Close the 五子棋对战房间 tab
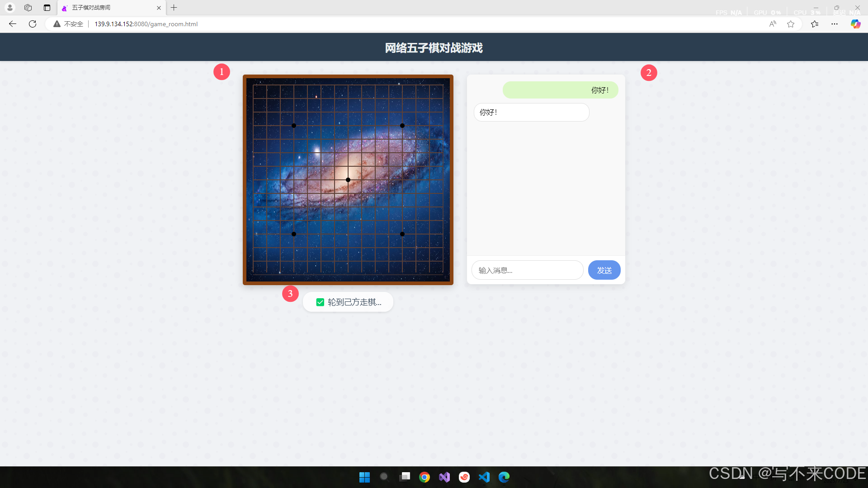Image resolution: width=868 pixels, height=488 pixels. click(159, 8)
